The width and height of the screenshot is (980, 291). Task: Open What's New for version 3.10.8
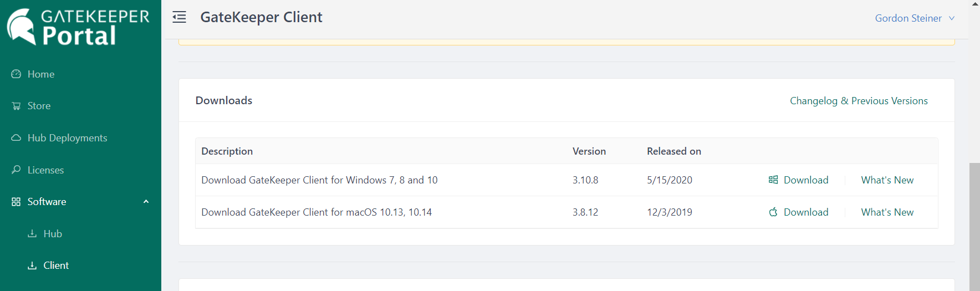point(887,180)
